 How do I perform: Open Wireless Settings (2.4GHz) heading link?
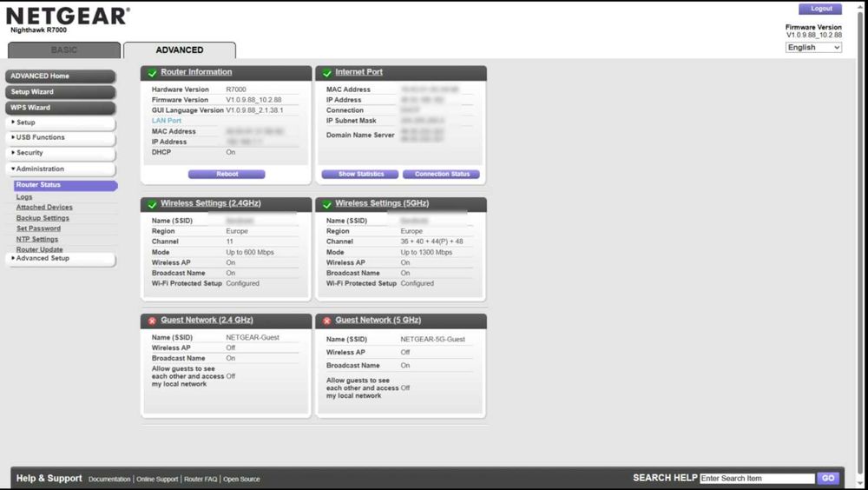210,203
